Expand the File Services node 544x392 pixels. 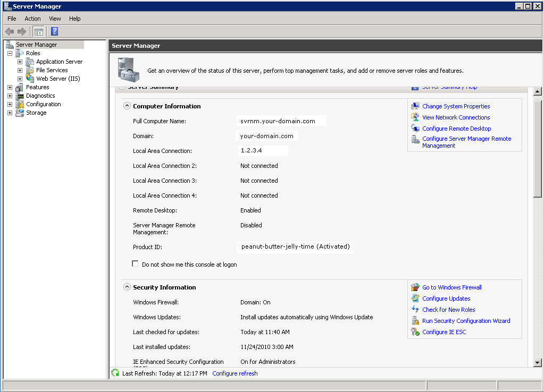click(20, 70)
